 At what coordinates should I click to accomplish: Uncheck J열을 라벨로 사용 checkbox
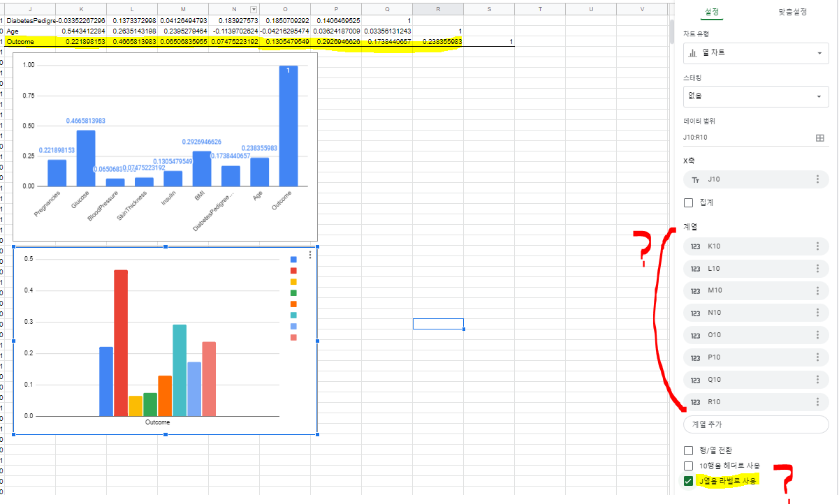pos(689,481)
